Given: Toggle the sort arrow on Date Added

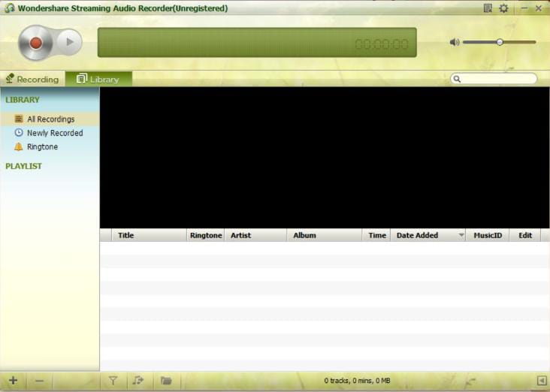Looking at the screenshot, I should (461, 235).
